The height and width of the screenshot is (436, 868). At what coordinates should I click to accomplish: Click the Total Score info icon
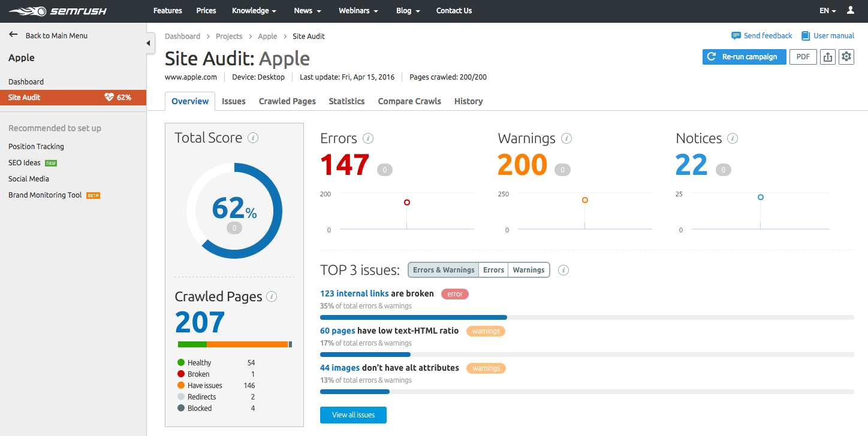(253, 138)
